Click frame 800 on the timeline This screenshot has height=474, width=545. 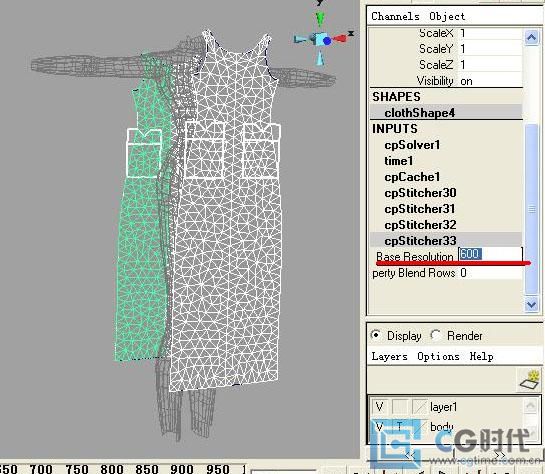tap(112, 469)
